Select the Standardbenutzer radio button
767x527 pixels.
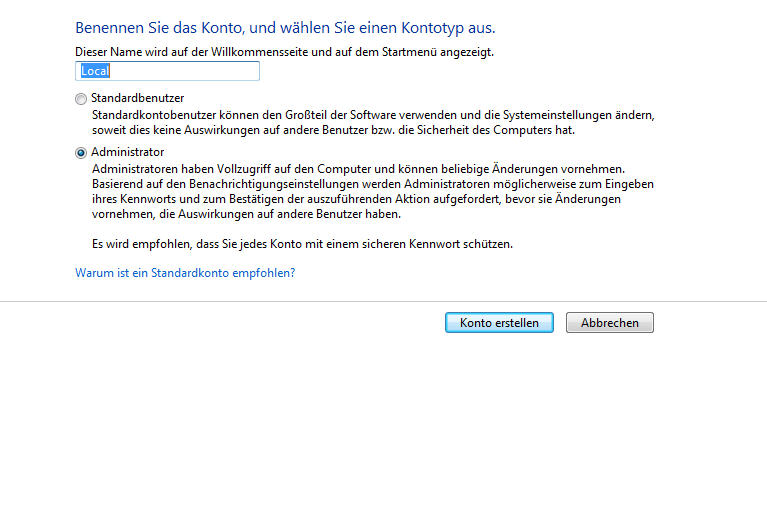tap(81, 99)
